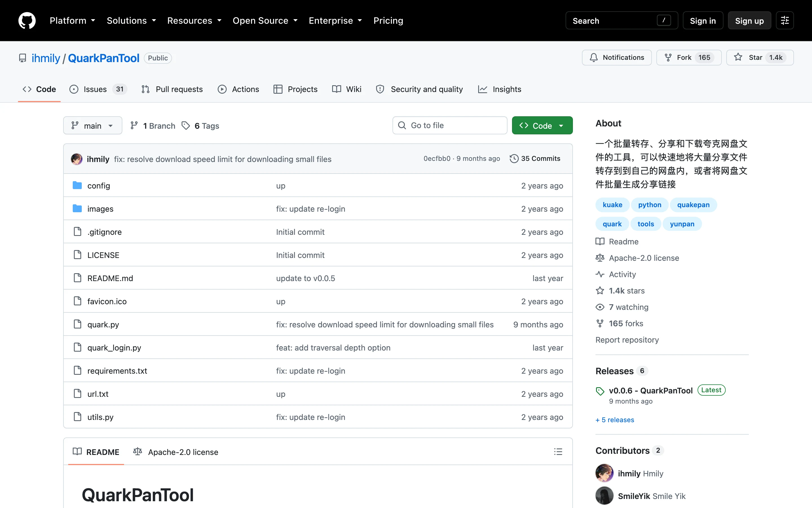This screenshot has height=508, width=812.
Task: Select the Apache-2.0 license tab below files
Action: 176,452
